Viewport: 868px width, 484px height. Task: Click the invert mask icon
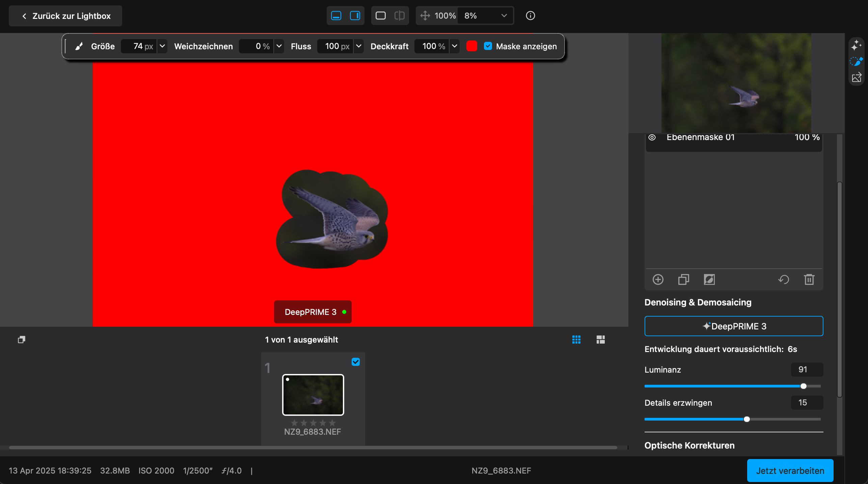pyautogui.click(x=709, y=279)
